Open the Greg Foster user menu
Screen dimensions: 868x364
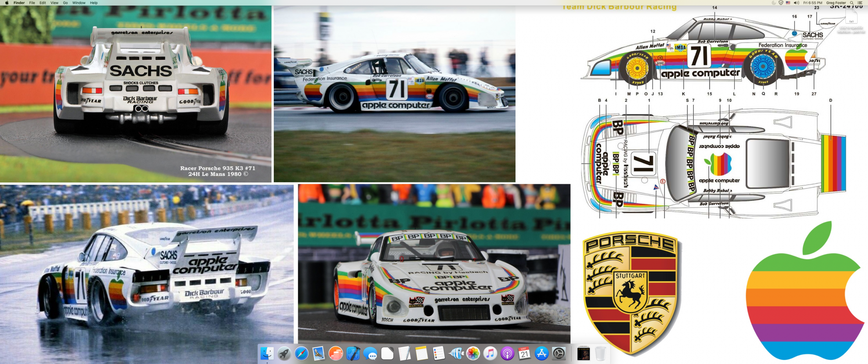click(x=836, y=3)
